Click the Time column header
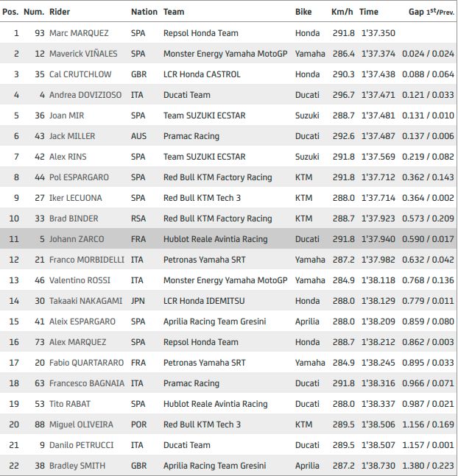 click(x=369, y=12)
